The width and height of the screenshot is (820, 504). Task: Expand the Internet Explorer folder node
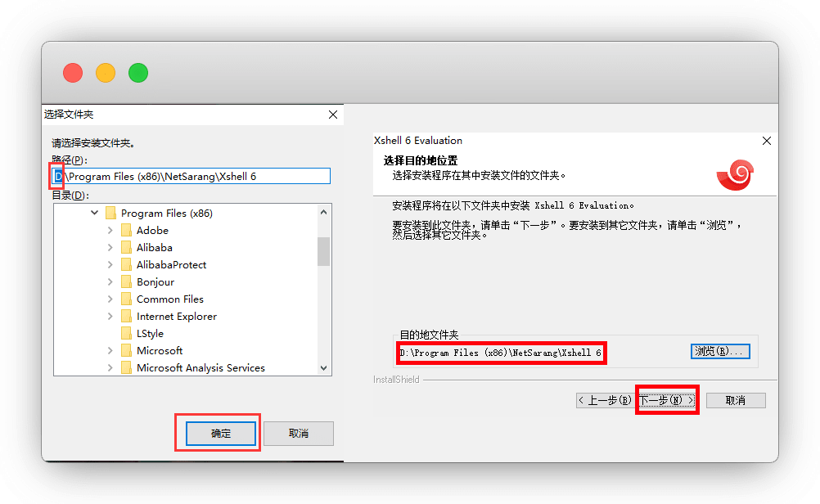coord(110,317)
